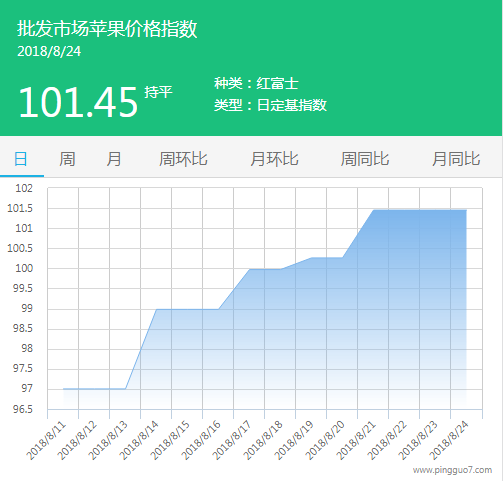
Task: Click the 102 y-axis label
Action: click(24, 188)
